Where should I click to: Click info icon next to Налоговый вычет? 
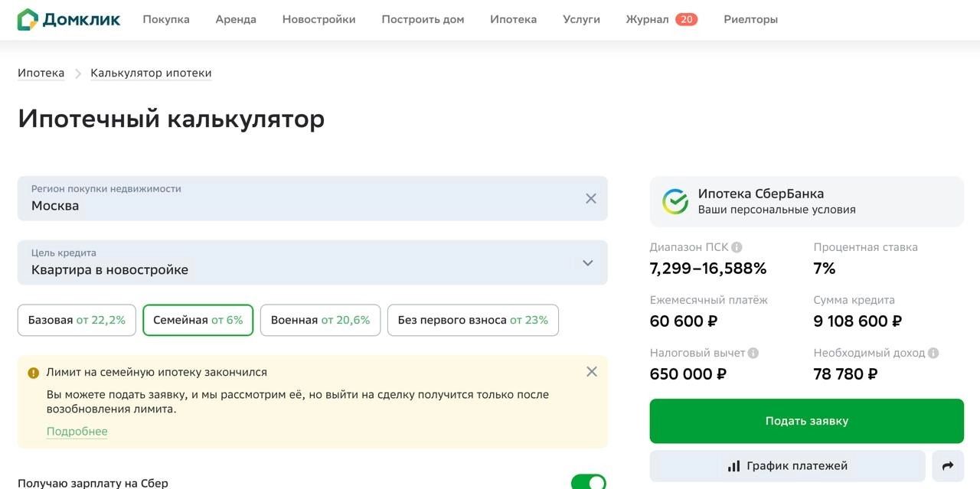coord(753,353)
